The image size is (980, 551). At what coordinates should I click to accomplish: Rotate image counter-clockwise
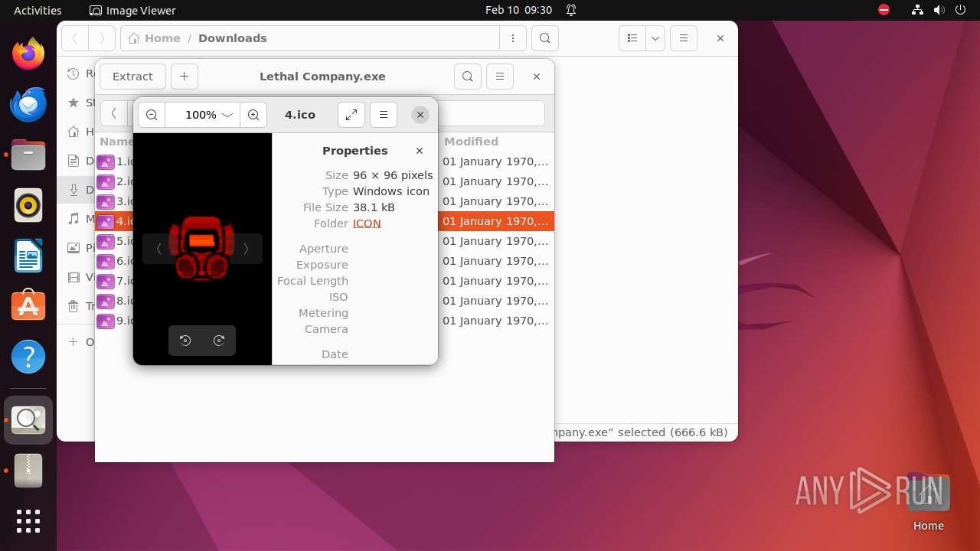click(x=185, y=341)
